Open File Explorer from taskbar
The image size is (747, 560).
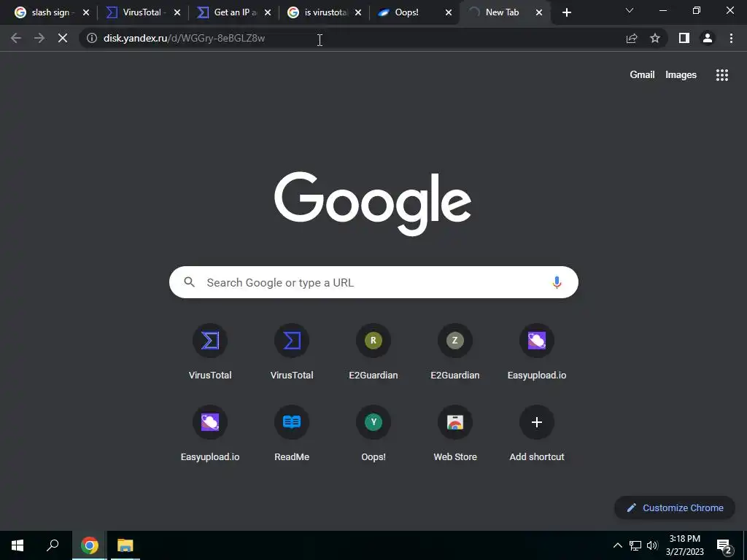125,545
